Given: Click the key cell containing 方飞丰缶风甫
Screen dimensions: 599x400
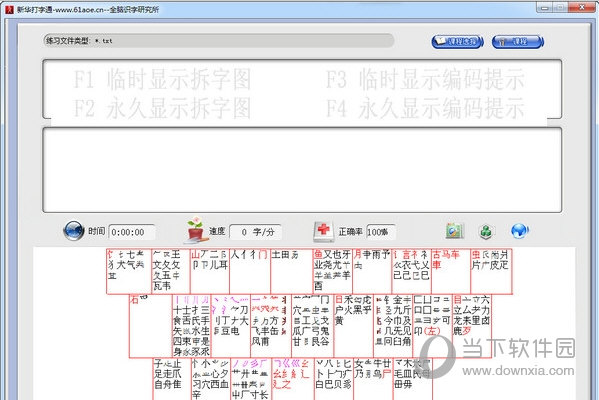Looking at the screenshot, I should pos(270,326).
